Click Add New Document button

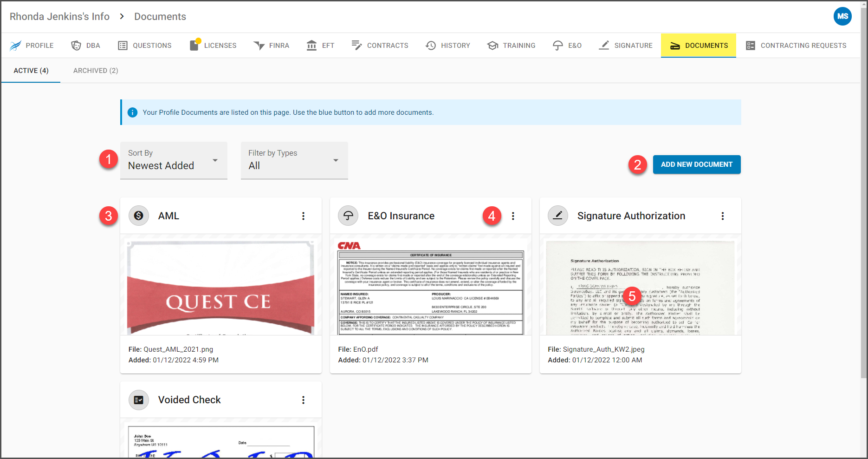[697, 164]
